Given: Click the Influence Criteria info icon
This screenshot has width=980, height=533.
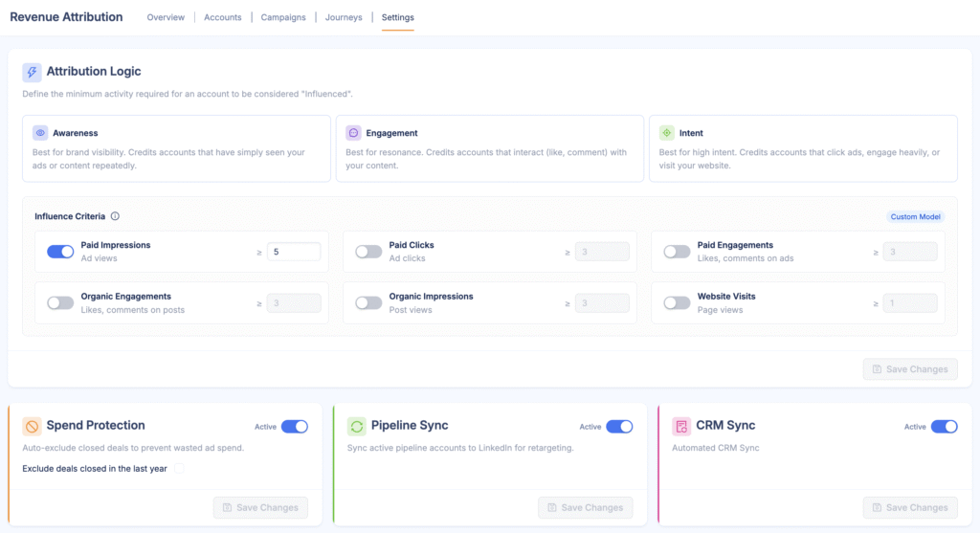Looking at the screenshot, I should (x=115, y=216).
